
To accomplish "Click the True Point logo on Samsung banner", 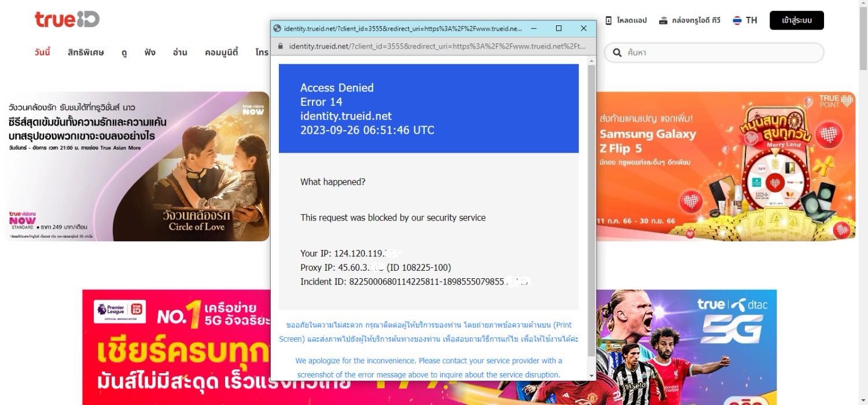I will [x=836, y=101].
